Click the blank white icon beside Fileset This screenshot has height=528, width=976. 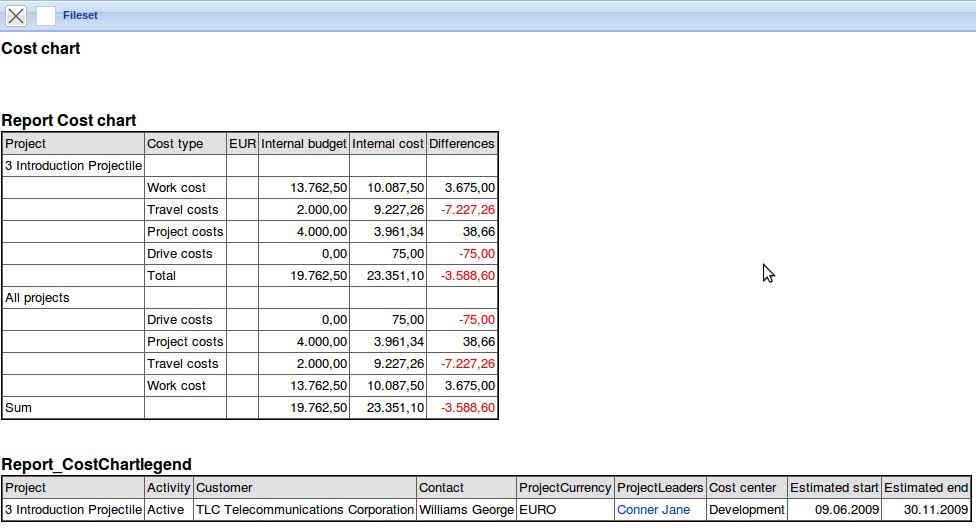click(x=46, y=16)
